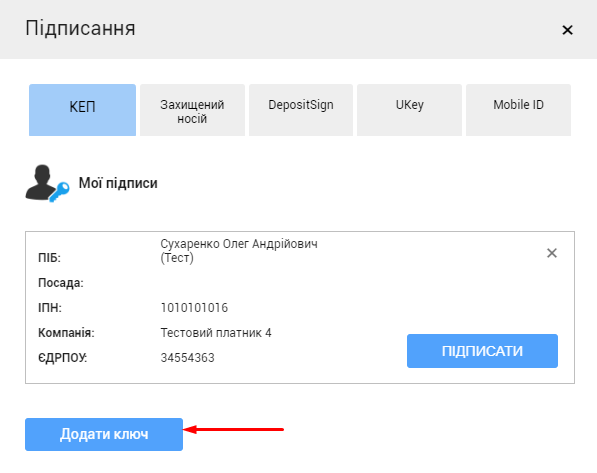The height and width of the screenshot is (473, 597).
Task: Switch to Mobile ID tab
Action: (518, 110)
